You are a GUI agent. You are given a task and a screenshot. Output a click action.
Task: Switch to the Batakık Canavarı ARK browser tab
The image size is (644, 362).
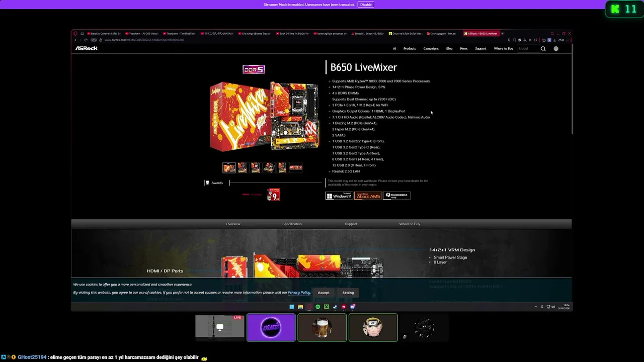coord(104,34)
